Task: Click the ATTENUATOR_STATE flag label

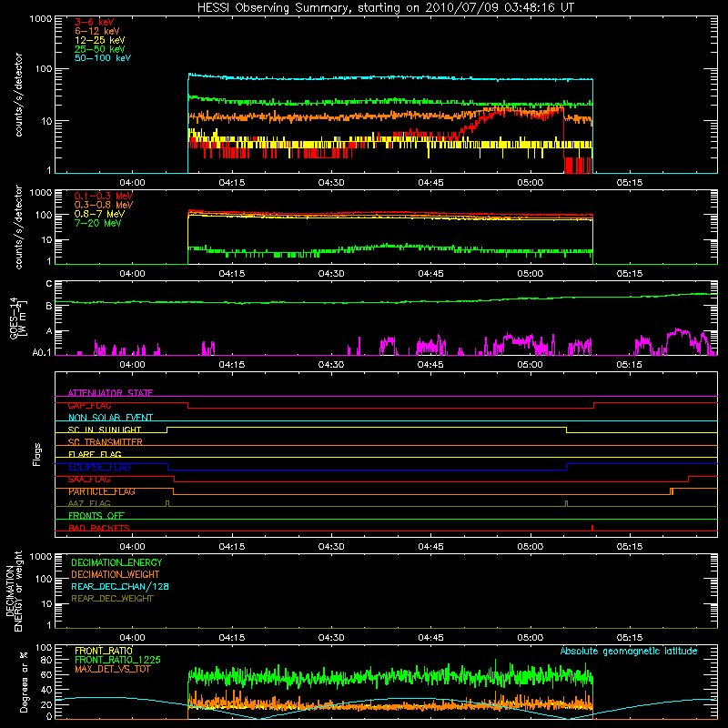Action: tap(110, 393)
